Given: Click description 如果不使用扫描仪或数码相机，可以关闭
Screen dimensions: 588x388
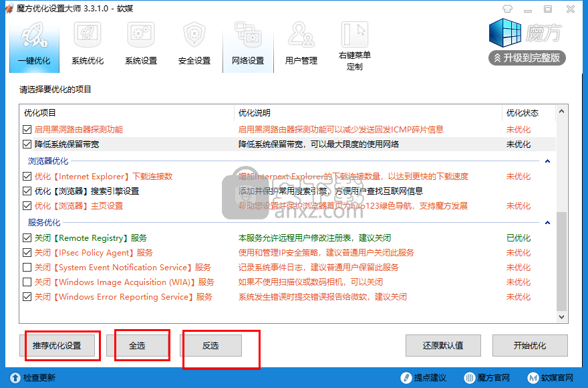Looking at the screenshot, I should pyautogui.click(x=311, y=282).
